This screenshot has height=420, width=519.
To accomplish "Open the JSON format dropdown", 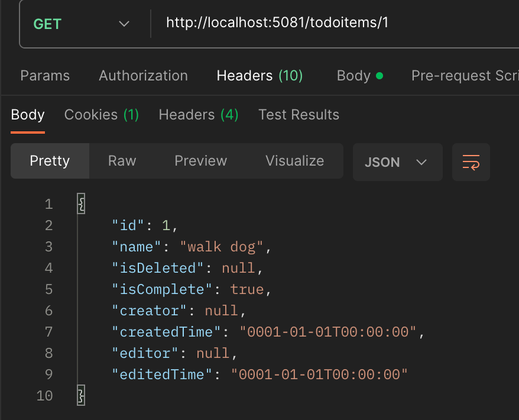I will (397, 162).
